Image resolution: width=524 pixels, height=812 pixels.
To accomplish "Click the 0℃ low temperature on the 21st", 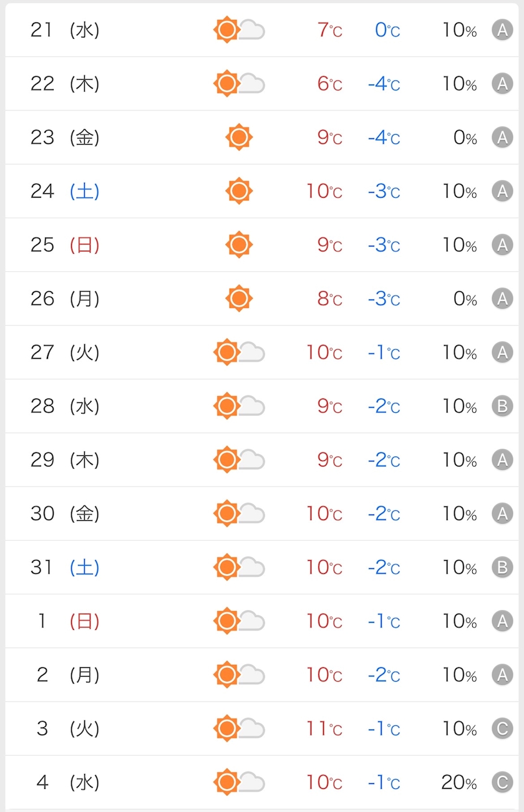I will click(x=387, y=30).
